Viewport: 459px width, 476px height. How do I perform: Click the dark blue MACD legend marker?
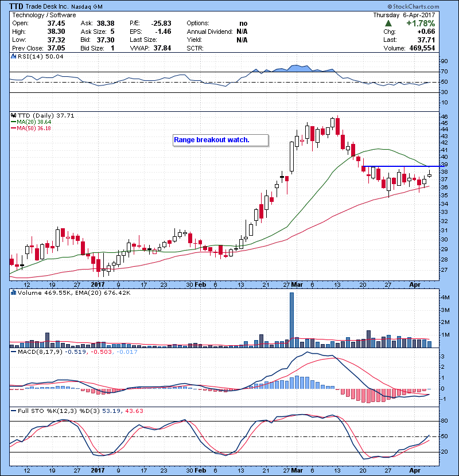click(x=13, y=352)
